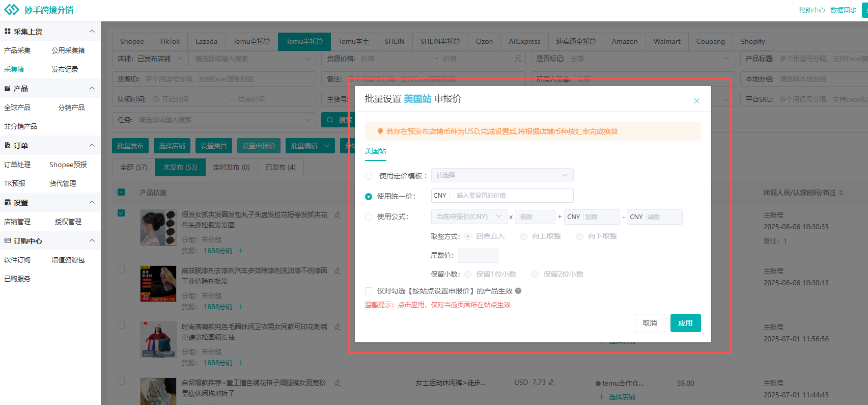Switch to the Amazon platform tab
The height and width of the screenshot is (405, 868).
[x=624, y=41]
